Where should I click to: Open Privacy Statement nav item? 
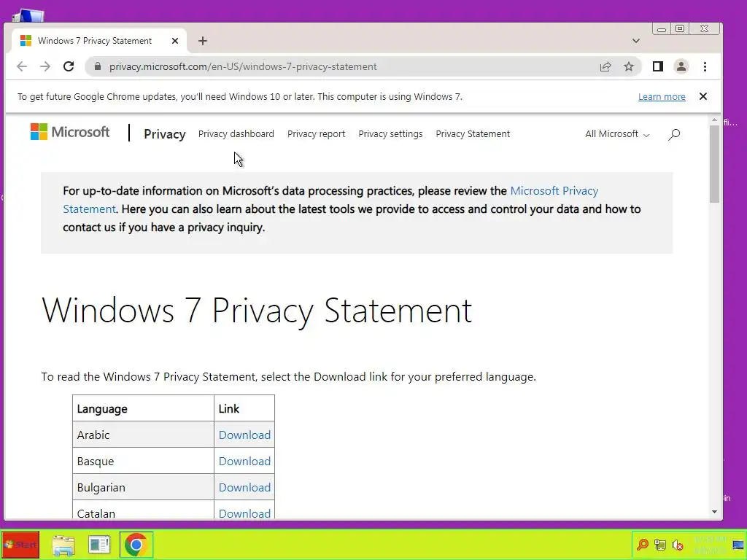(473, 134)
